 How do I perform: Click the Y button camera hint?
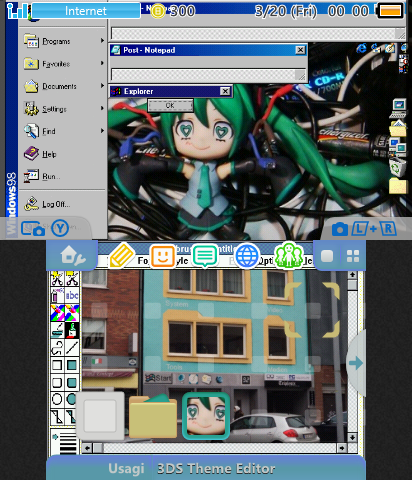(x=45, y=228)
